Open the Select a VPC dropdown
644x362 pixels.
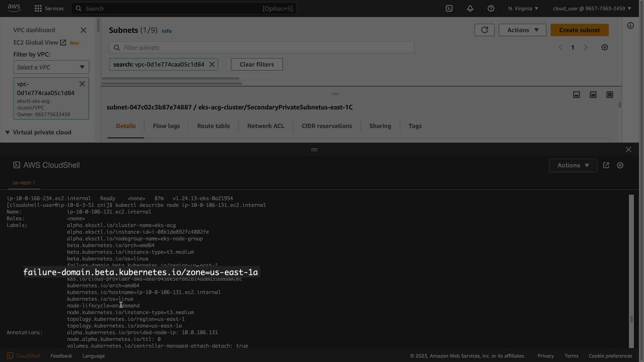(x=51, y=67)
